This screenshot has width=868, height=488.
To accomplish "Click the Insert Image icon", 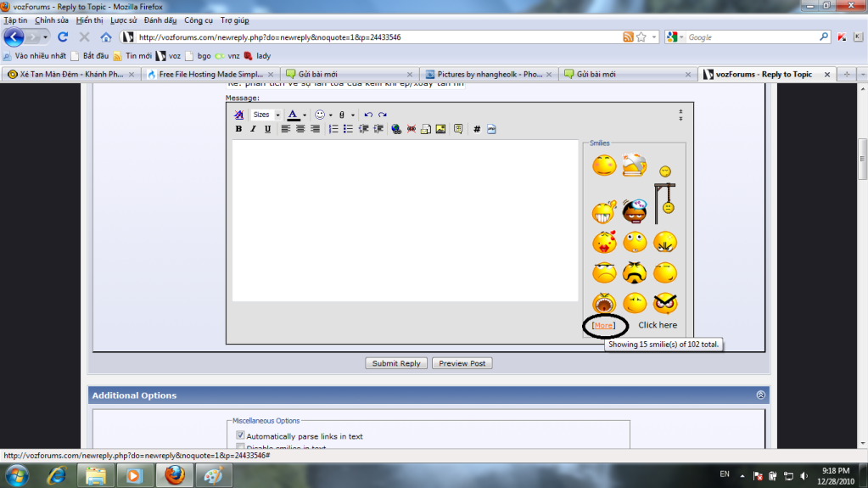I will 440,129.
